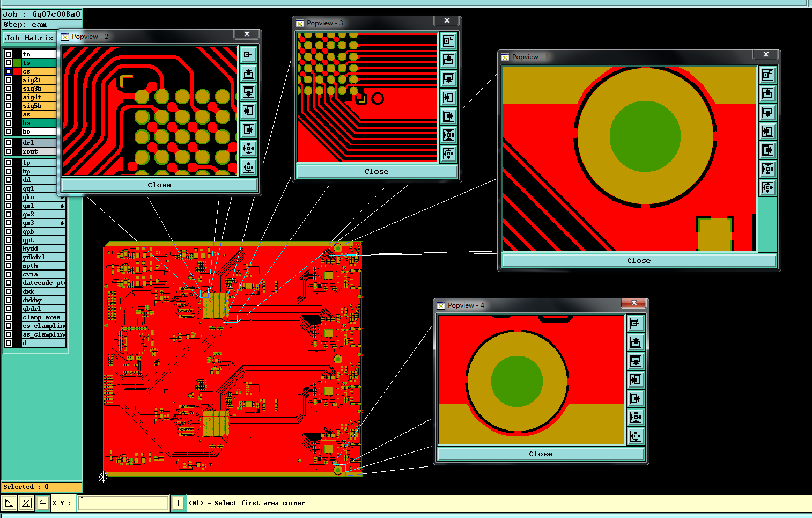Image resolution: width=812 pixels, height=518 pixels.
Task: Click the X Y coordinate input field
Action: pos(123,503)
